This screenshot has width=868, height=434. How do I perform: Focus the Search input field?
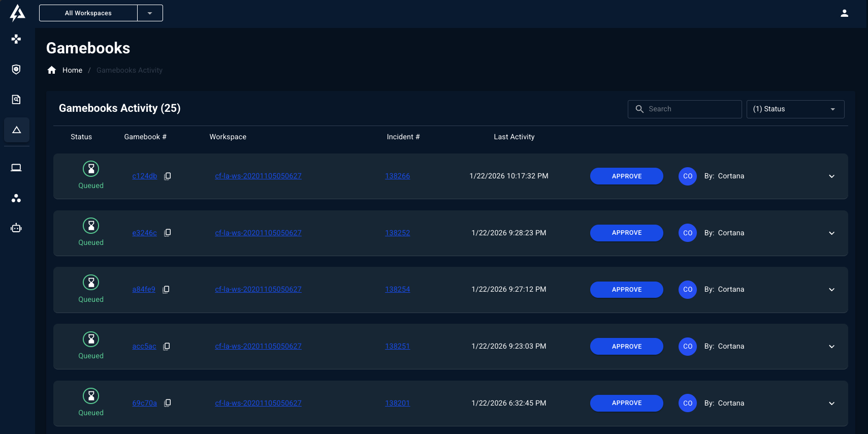tap(685, 109)
